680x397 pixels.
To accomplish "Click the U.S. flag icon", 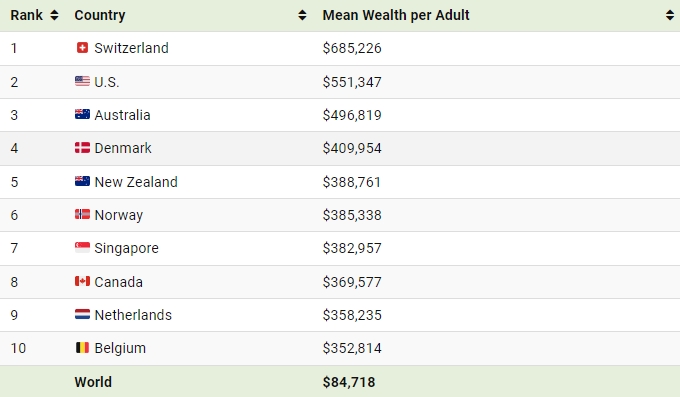I will pyautogui.click(x=82, y=81).
